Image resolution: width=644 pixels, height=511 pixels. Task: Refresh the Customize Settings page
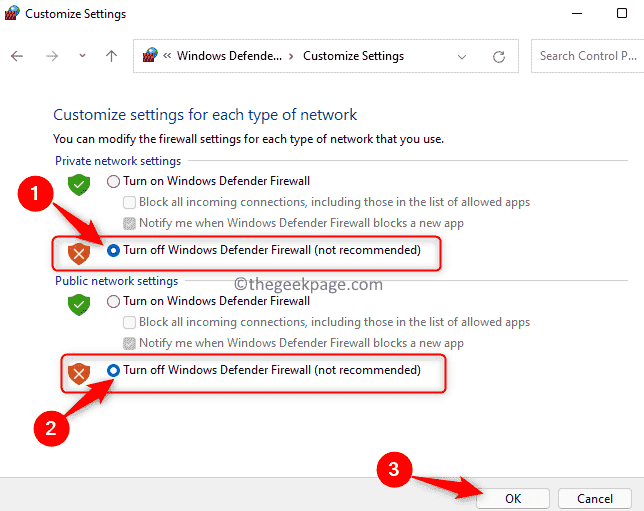(499, 56)
